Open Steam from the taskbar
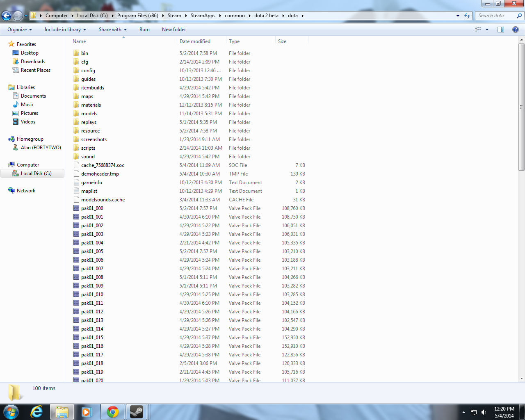The image size is (525, 420). (x=136, y=412)
